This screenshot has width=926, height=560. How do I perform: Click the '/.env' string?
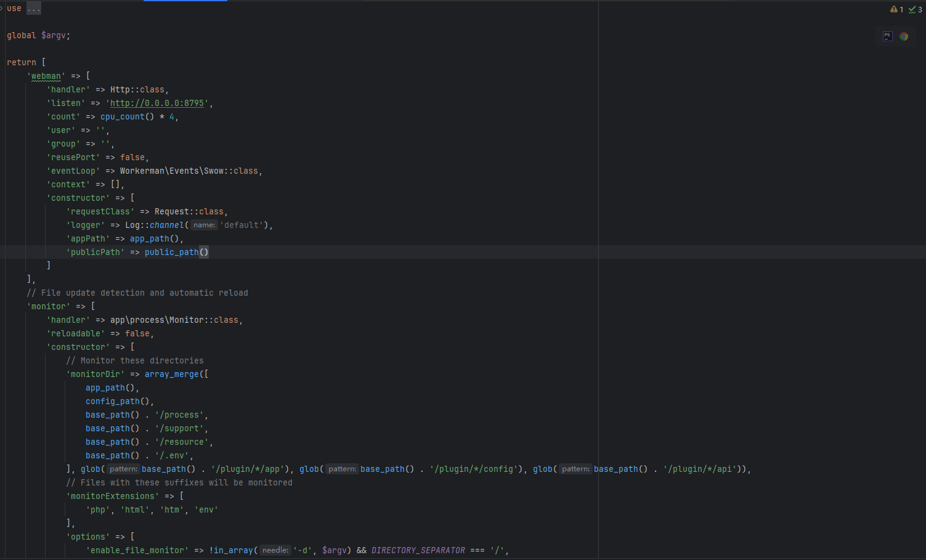pos(172,455)
